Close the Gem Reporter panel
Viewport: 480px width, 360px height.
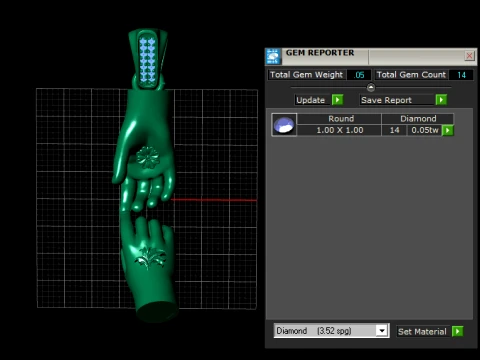click(469, 56)
